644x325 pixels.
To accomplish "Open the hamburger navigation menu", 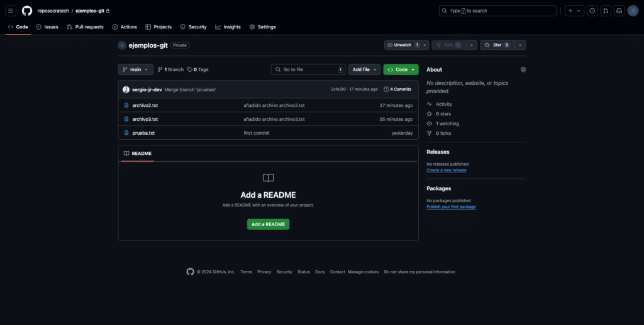I will coord(11,11).
